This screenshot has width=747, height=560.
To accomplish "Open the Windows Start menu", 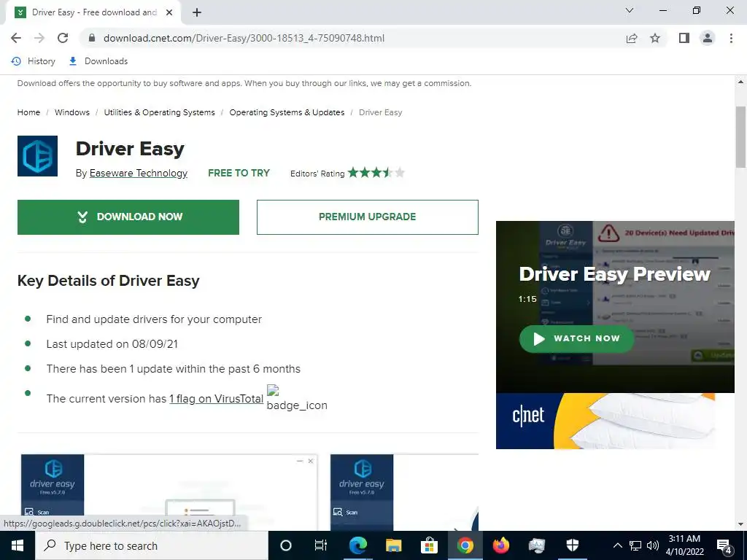I will (x=18, y=545).
